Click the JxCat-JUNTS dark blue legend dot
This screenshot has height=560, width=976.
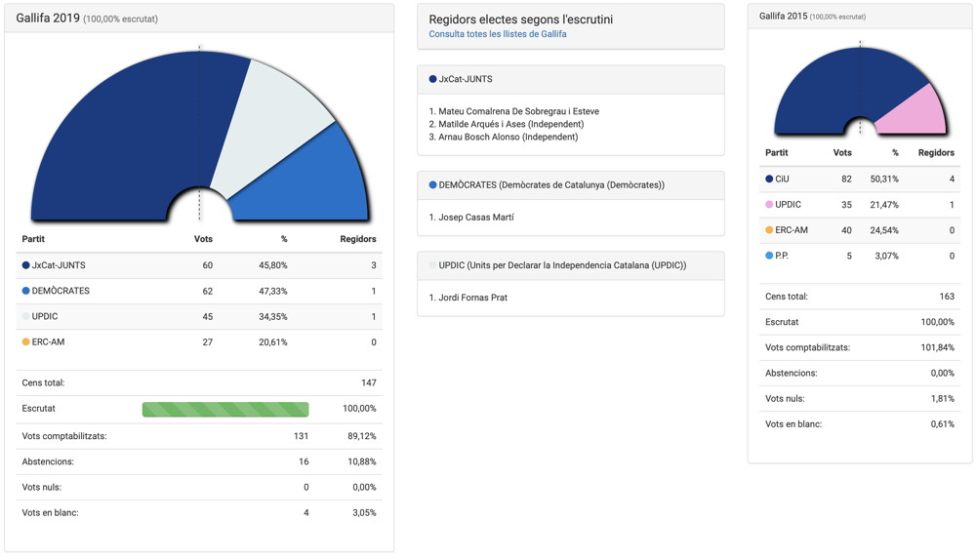[26, 265]
